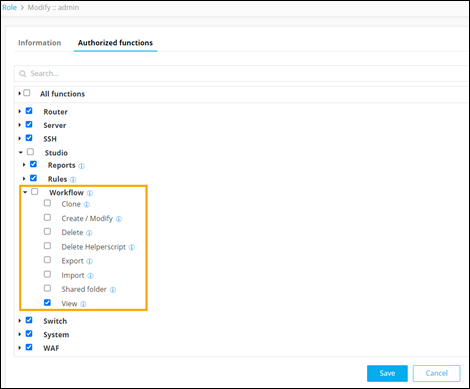Check the All functions checkbox
The image size is (470, 389).
(x=27, y=93)
